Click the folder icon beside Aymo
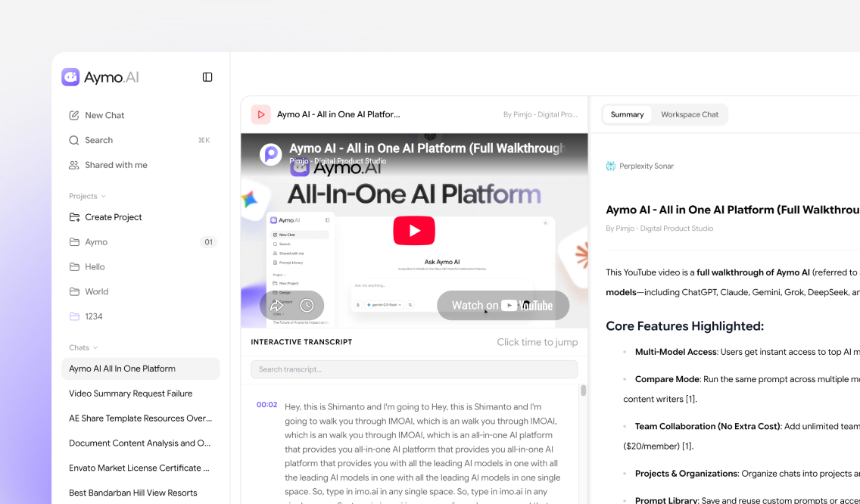This screenshot has width=860, height=504. click(74, 242)
